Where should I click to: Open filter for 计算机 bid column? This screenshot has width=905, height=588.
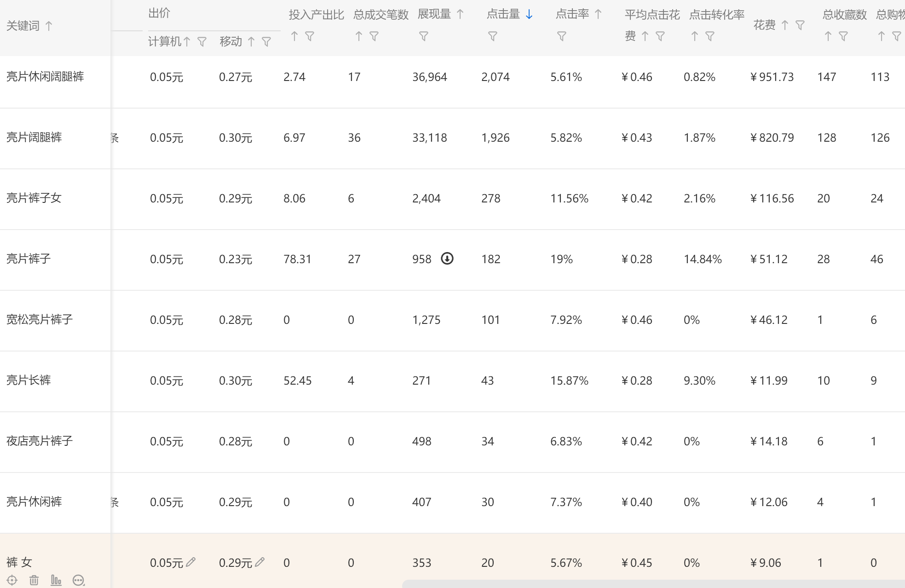(x=202, y=42)
